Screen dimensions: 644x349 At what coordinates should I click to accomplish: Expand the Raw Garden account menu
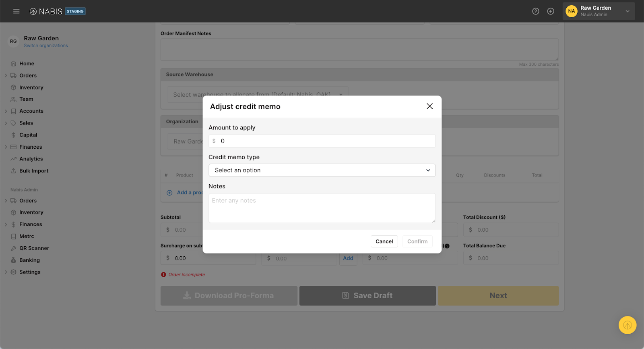[627, 11]
